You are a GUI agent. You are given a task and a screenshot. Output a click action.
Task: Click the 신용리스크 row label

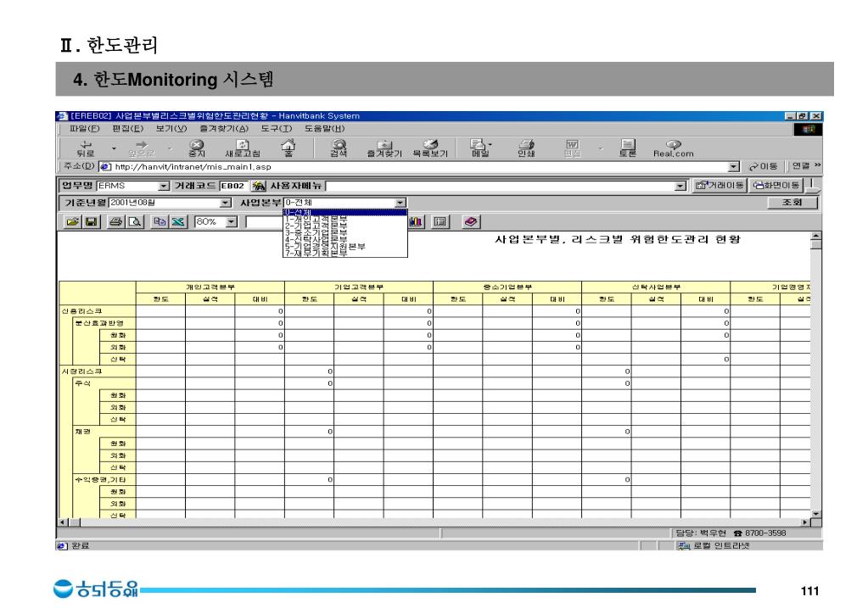[82, 311]
